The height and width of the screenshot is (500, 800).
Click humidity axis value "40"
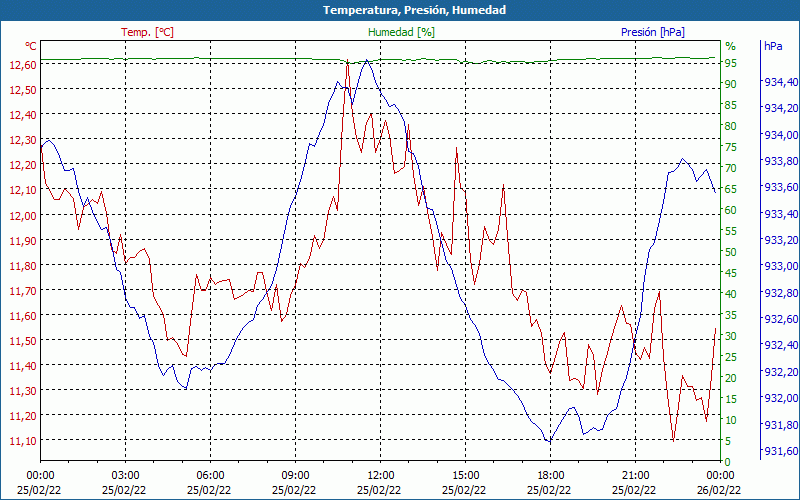731,293
